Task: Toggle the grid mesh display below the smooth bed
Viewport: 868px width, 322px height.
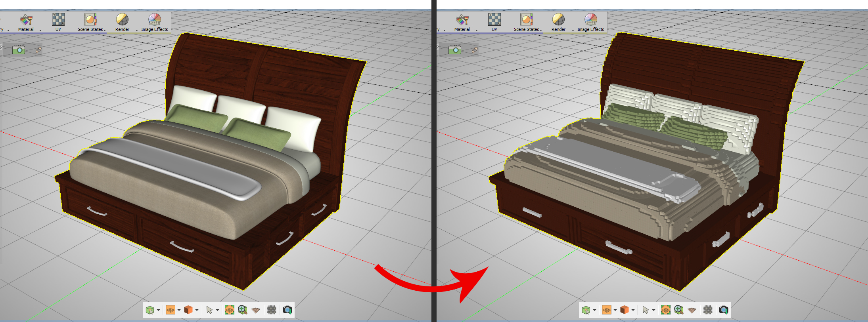Action: (272, 310)
